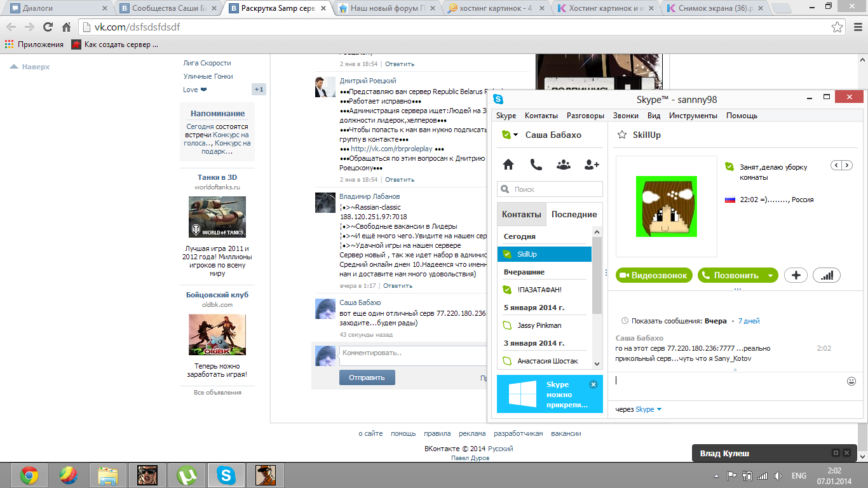This screenshot has height=488, width=868.
Task: Click plus button next to Позвонить
Action: click(796, 275)
